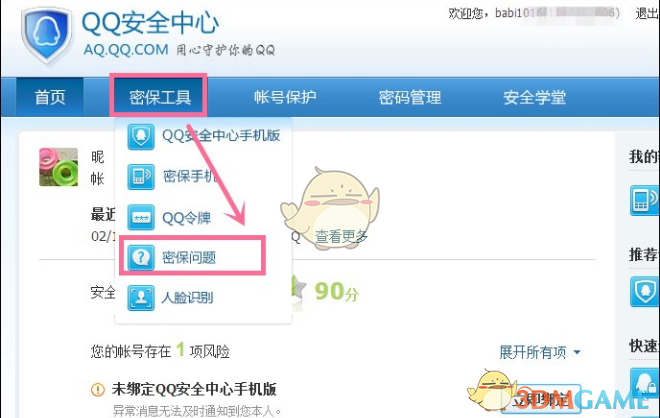Click the 人脸识别 face recognition icon
Image resolution: width=660 pixels, height=418 pixels.
141,298
